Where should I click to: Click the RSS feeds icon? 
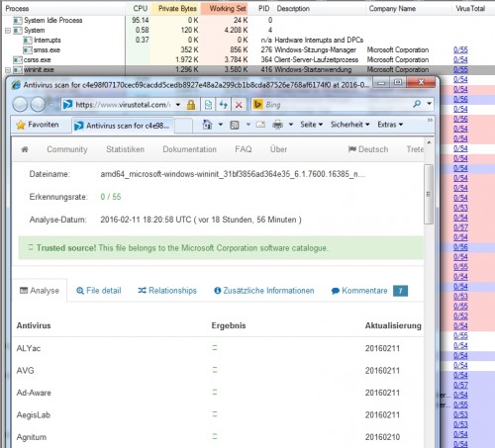(235, 125)
